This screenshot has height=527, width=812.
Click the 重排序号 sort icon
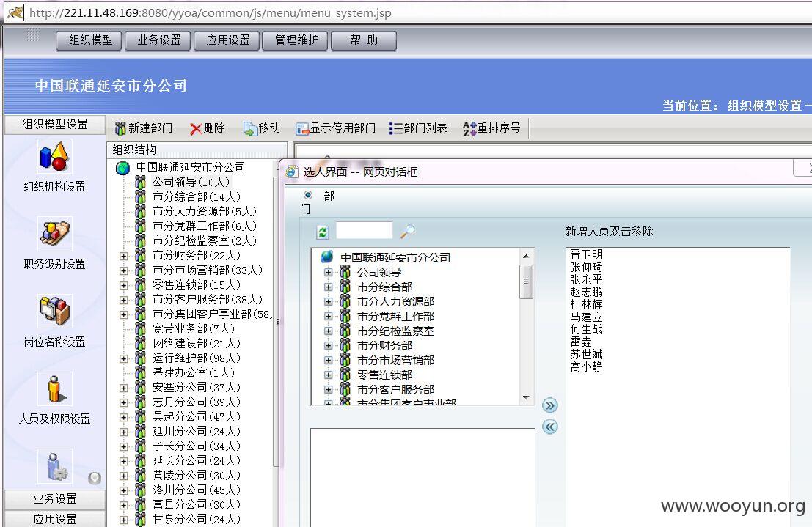[x=469, y=128]
